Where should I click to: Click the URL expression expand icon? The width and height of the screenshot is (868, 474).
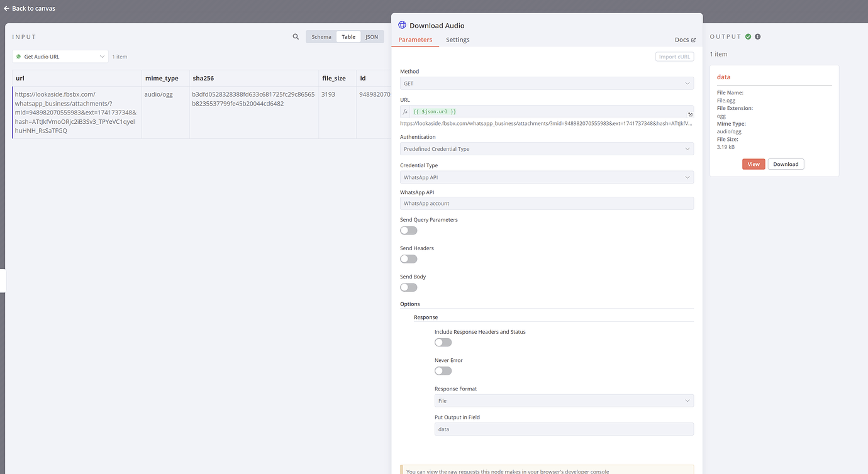[690, 114]
